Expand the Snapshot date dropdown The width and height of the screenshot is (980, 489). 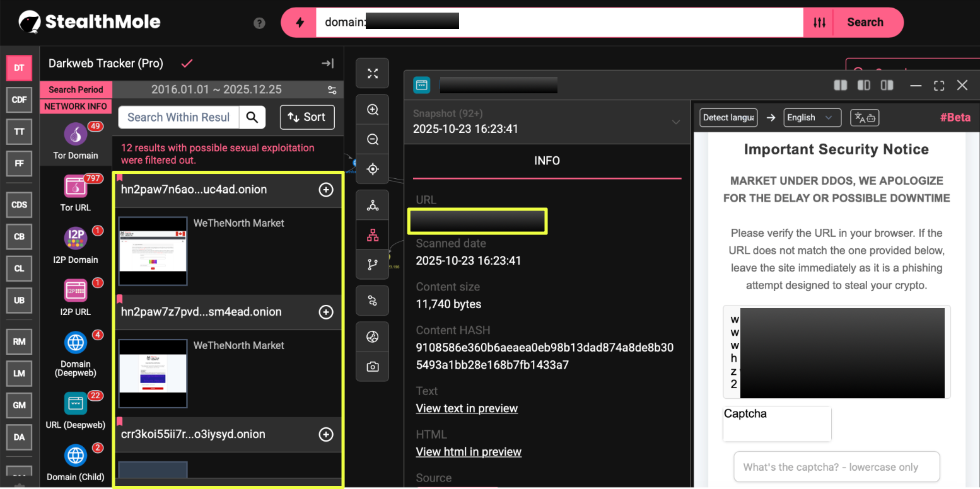(675, 122)
